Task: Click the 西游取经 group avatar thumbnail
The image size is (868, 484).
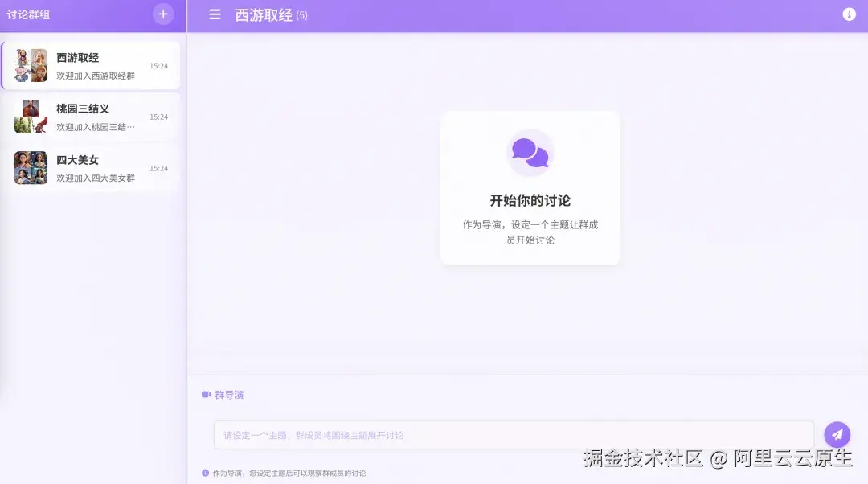Action: (x=31, y=65)
